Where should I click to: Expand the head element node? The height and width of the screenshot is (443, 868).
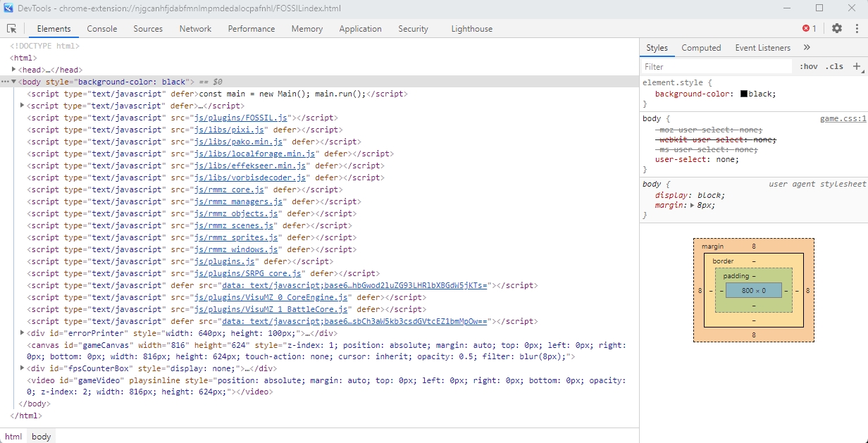pos(14,69)
